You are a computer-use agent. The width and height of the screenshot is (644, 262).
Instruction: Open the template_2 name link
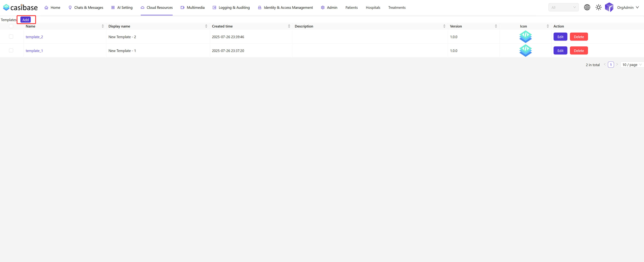(34, 37)
